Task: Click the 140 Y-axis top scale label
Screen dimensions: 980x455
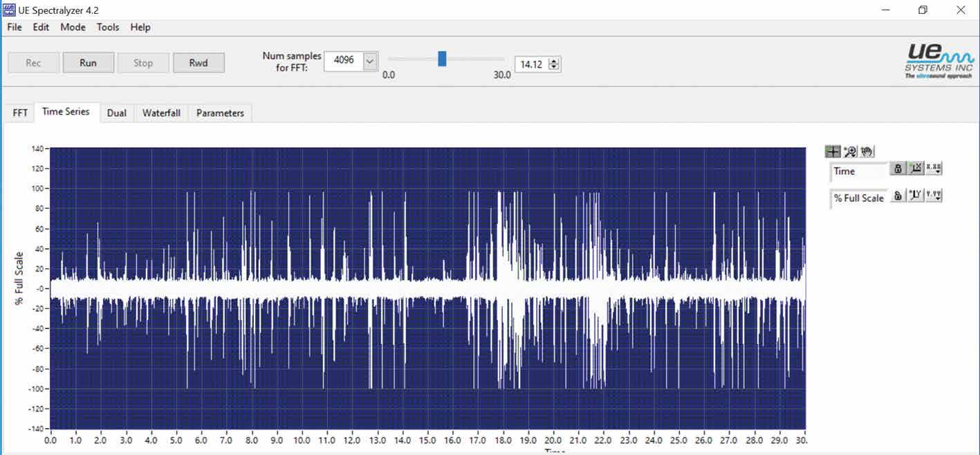Action: 37,149
